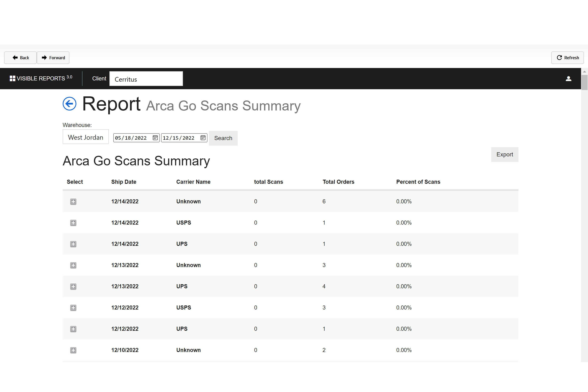Click the blue back arrow circle icon
The height and width of the screenshot is (392, 588).
pos(69,104)
